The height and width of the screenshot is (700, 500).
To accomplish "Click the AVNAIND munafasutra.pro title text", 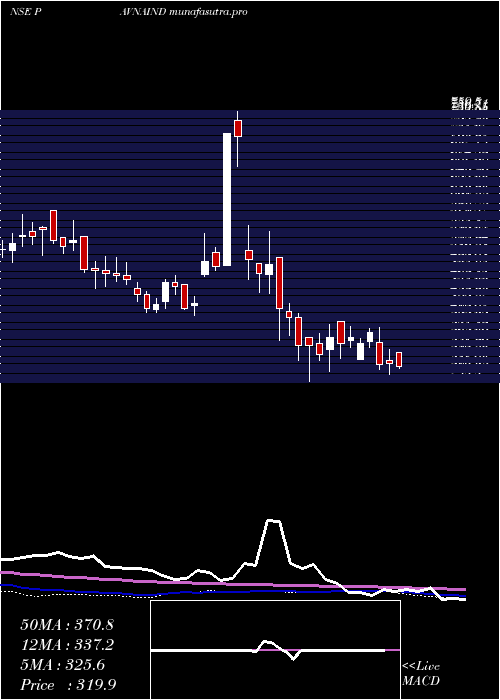I will point(183,12).
